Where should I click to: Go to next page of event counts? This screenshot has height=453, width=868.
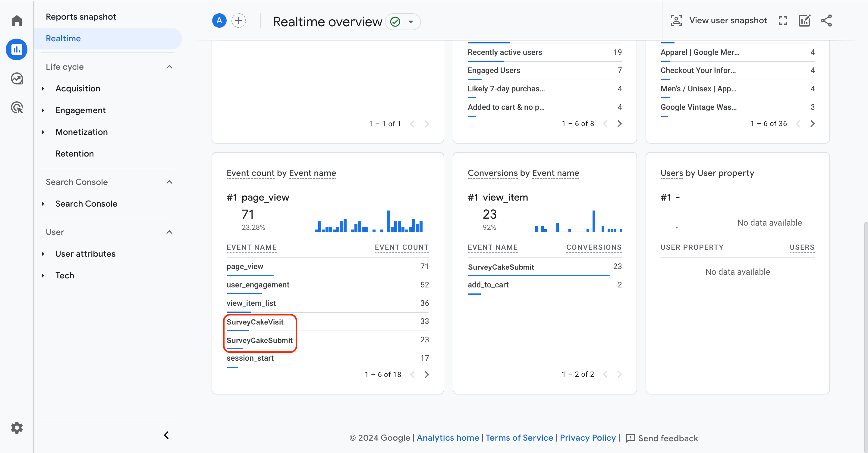point(426,374)
